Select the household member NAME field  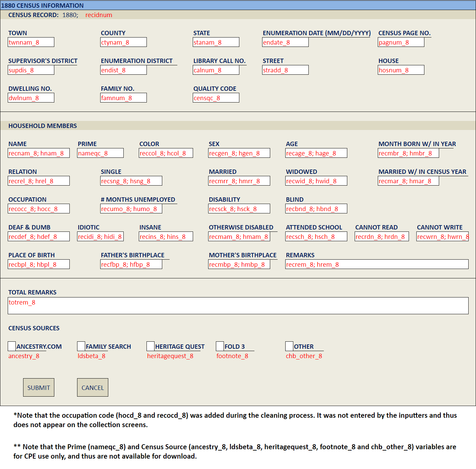(x=39, y=153)
